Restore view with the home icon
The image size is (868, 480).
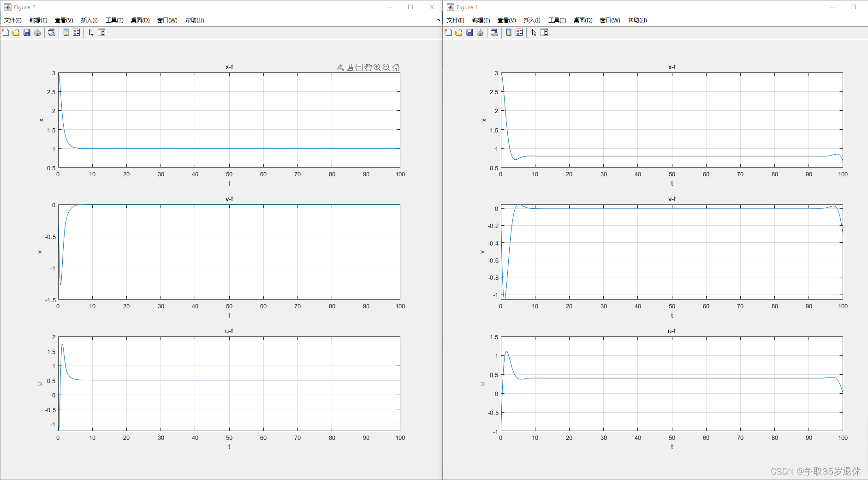point(396,67)
